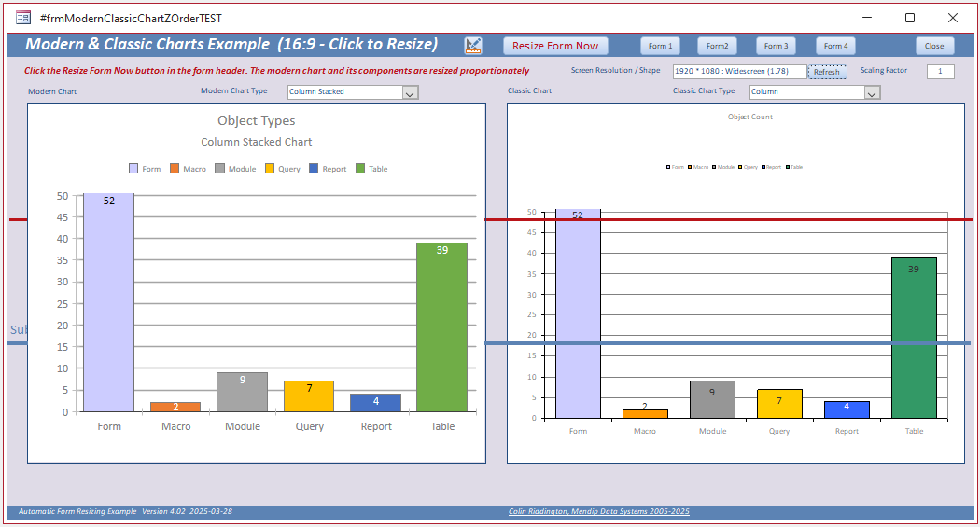Click the gray Module bar in classic chart
The height and width of the screenshot is (527, 980).
tap(712, 399)
